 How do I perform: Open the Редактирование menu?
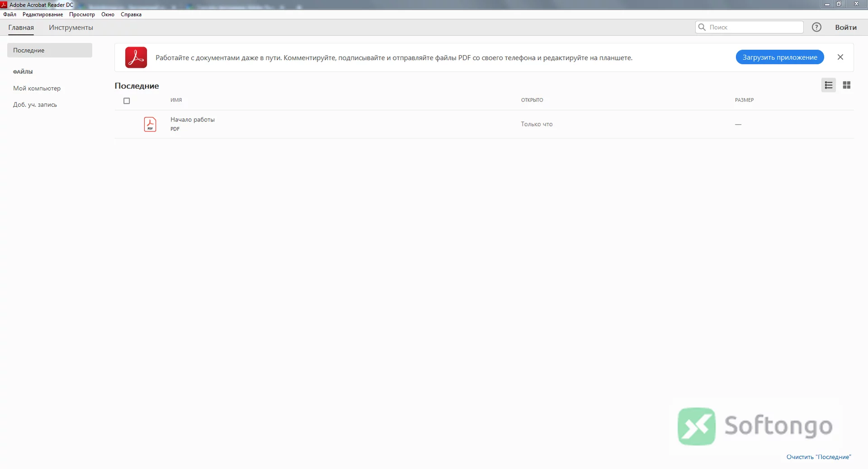[x=42, y=14]
